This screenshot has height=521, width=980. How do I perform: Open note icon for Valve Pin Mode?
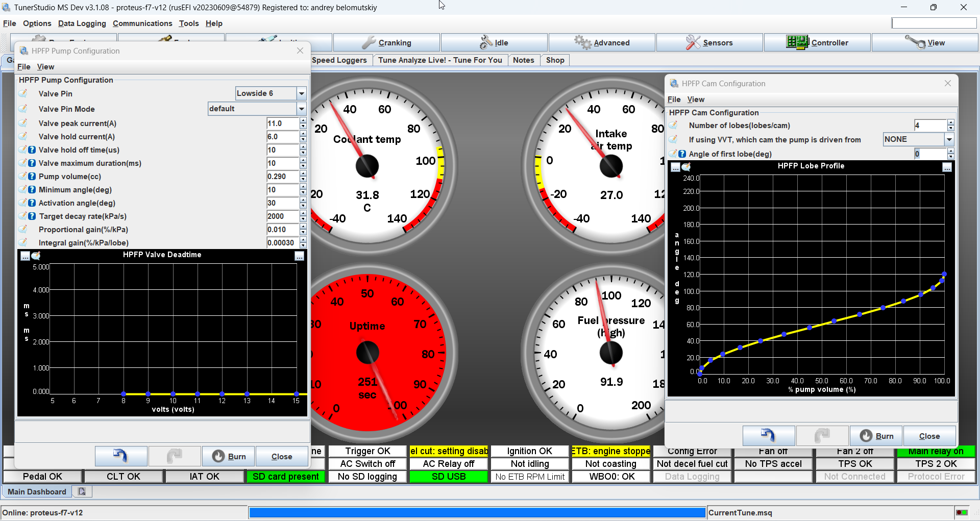pyautogui.click(x=23, y=109)
